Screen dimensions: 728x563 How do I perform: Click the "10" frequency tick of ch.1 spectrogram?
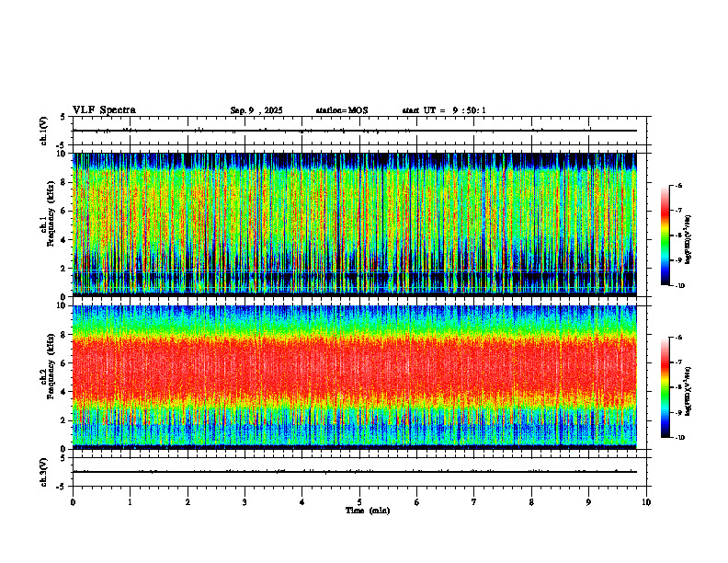(x=63, y=154)
